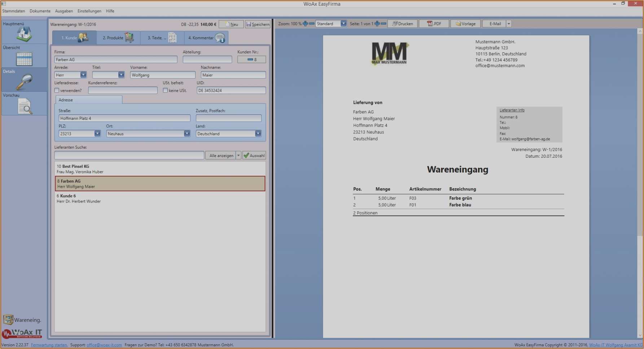Image resolution: width=644 pixels, height=349 pixels.
Task: Open the Übersicht calendar icon
Action: 24,59
